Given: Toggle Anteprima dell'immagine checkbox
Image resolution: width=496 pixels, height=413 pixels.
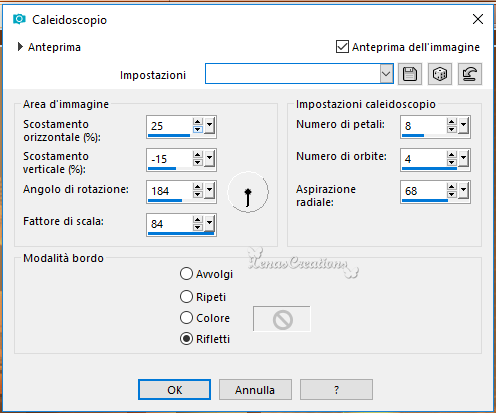Looking at the screenshot, I should (342, 47).
